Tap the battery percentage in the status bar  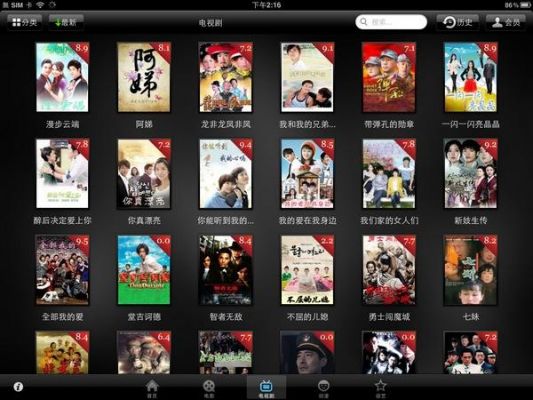[x=511, y=5]
